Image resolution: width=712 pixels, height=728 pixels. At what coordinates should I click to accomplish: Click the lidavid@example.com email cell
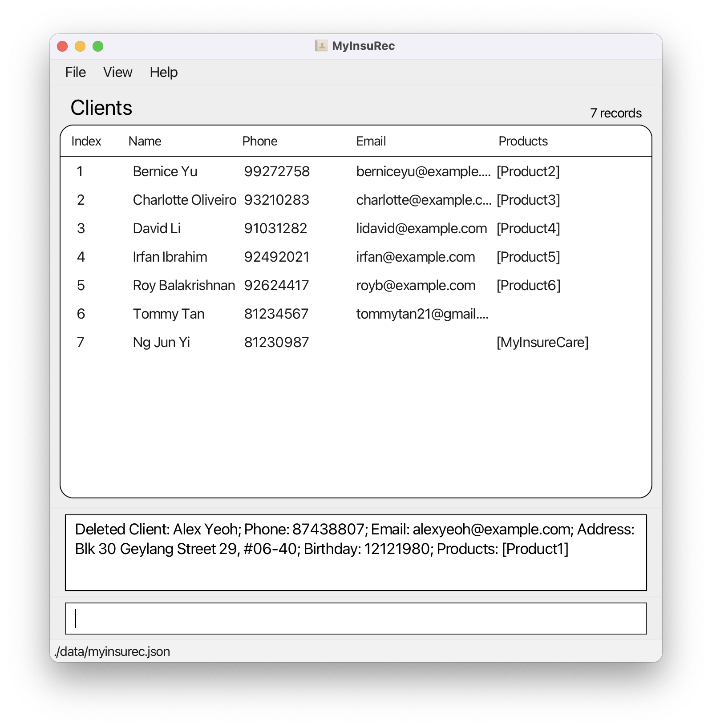tap(421, 228)
